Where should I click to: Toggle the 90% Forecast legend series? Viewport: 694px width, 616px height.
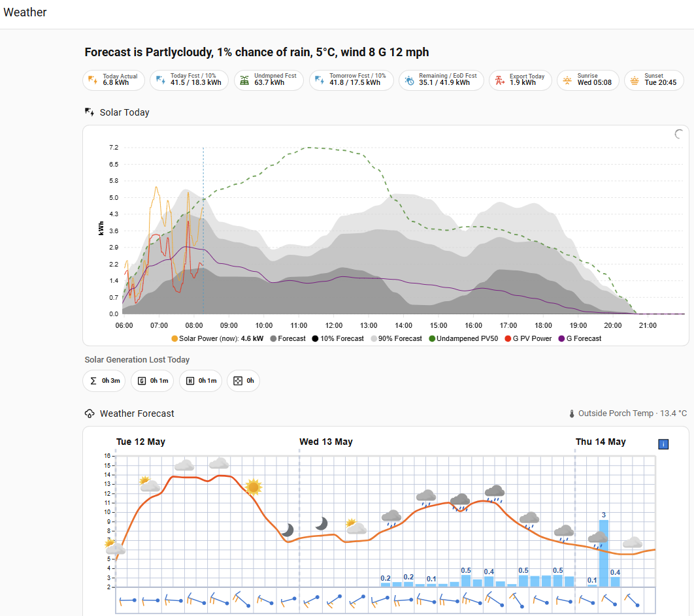point(397,338)
